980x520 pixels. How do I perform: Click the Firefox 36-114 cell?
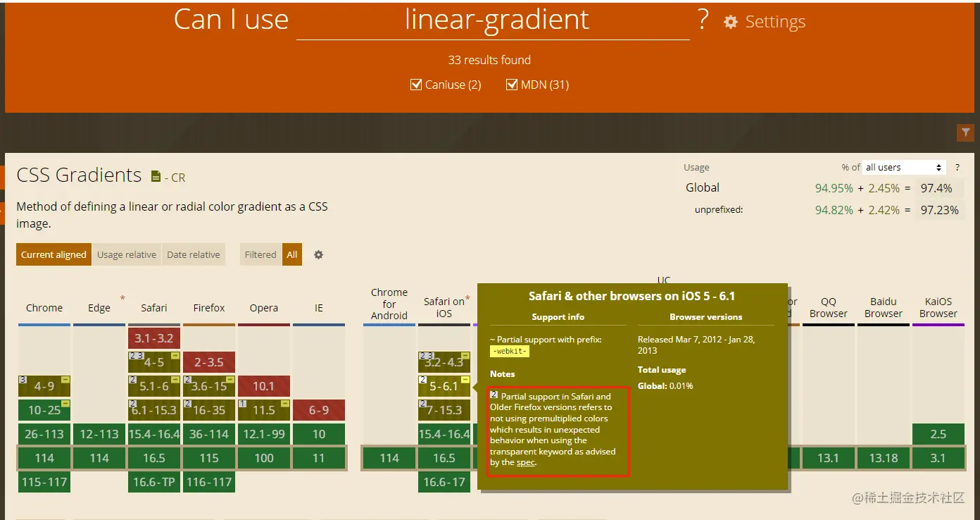click(x=209, y=434)
